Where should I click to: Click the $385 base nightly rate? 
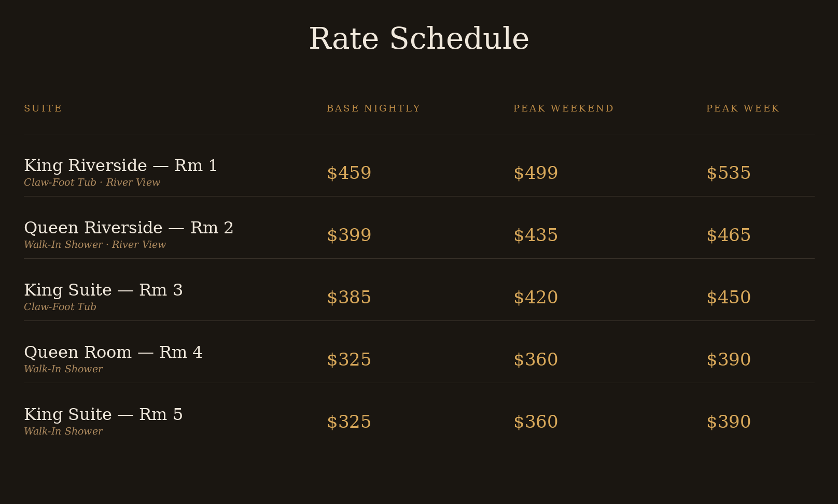(349, 297)
